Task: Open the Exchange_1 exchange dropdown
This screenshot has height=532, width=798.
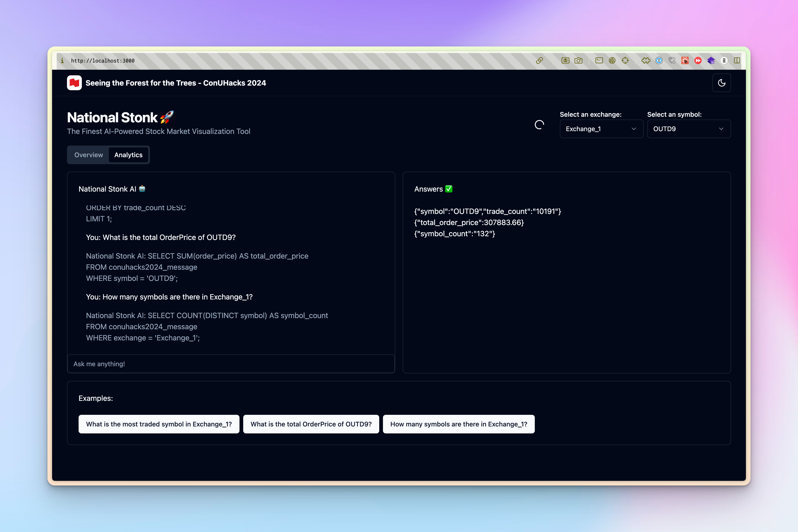Action: click(601, 129)
